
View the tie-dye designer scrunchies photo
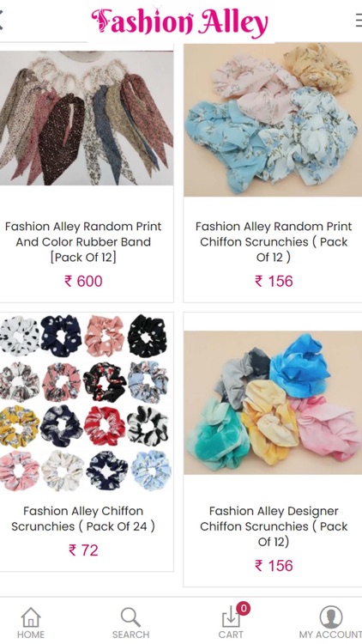pos(273,403)
